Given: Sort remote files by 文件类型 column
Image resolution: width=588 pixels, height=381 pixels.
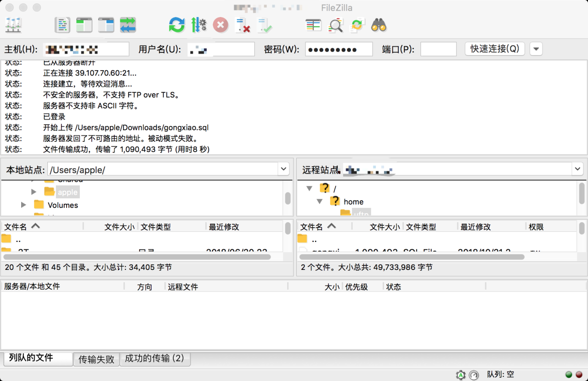Looking at the screenshot, I should tap(430, 227).
